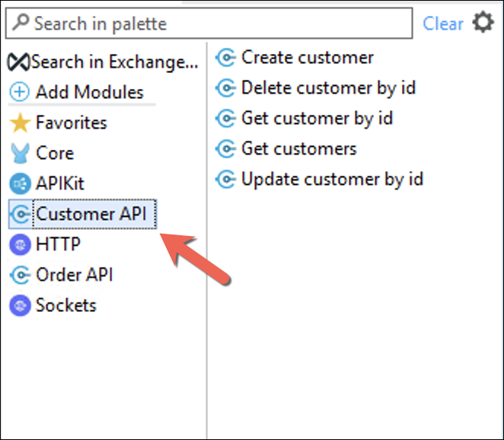Image resolution: width=504 pixels, height=440 pixels.
Task: Focus the Search in palette field
Action: click(x=209, y=23)
